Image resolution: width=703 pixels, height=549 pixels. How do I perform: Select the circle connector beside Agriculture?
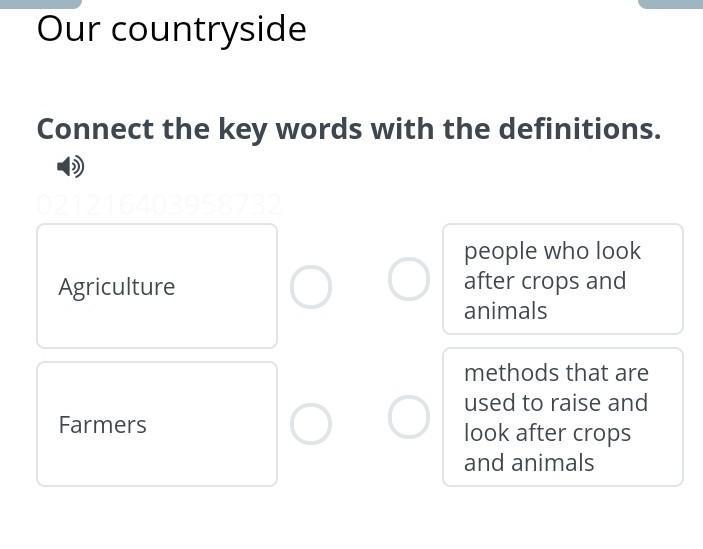click(311, 287)
